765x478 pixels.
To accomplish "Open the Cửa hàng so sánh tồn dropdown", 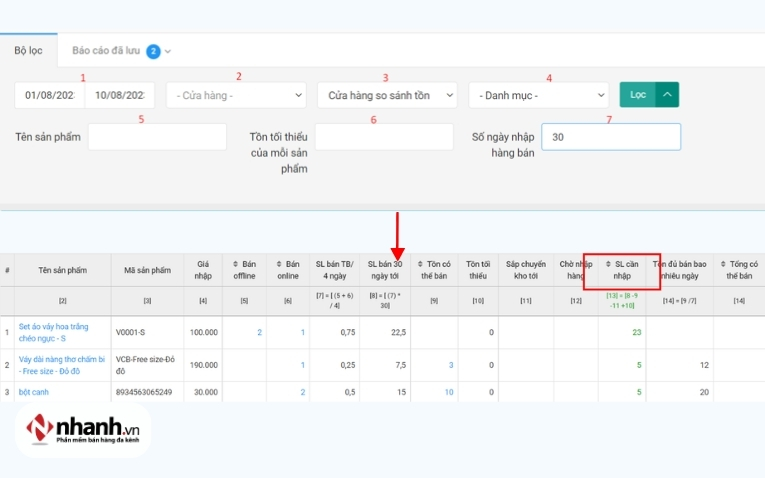I will (x=387, y=96).
